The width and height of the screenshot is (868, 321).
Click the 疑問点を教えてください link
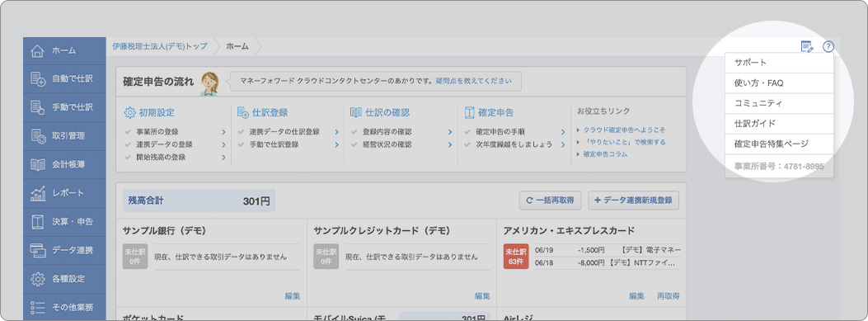click(x=473, y=81)
